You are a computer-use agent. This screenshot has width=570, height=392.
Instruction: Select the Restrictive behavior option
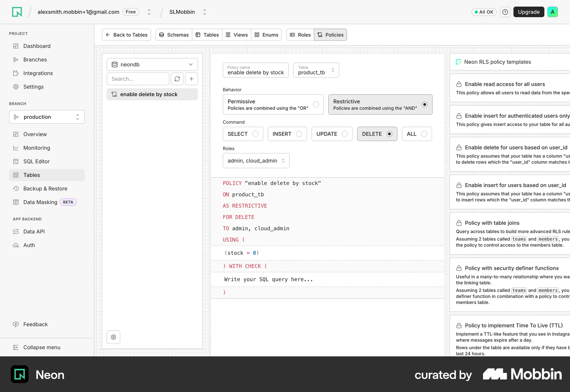point(380,105)
